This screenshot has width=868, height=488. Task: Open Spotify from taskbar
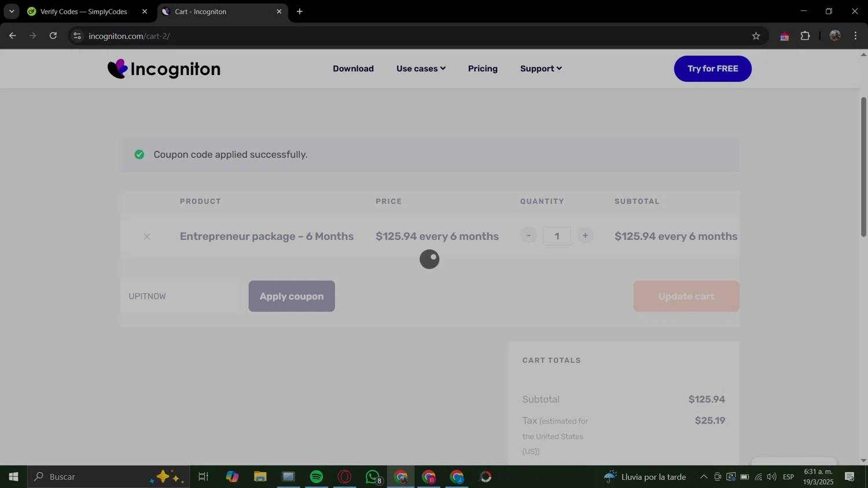[x=317, y=477]
